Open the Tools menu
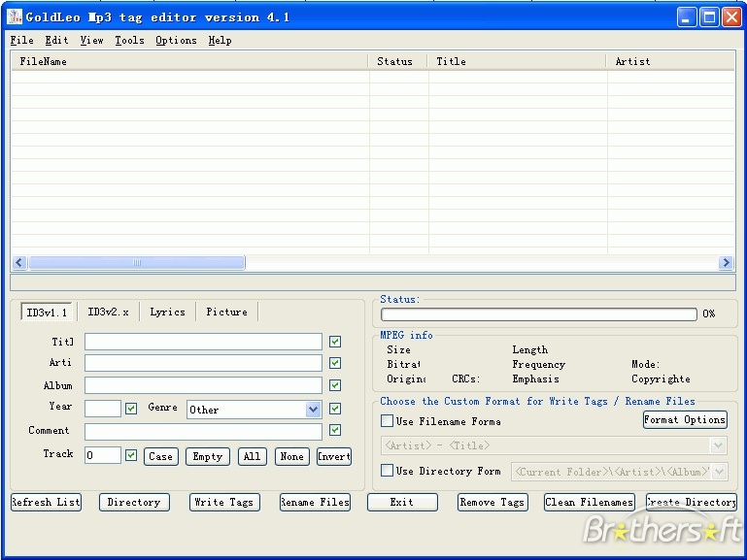 pos(129,41)
